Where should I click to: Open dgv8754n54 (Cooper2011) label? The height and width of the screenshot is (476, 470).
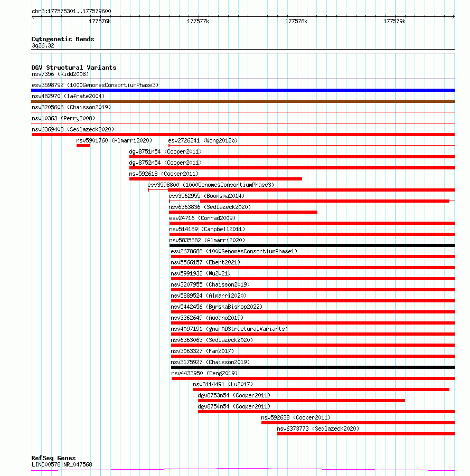tap(234, 406)
